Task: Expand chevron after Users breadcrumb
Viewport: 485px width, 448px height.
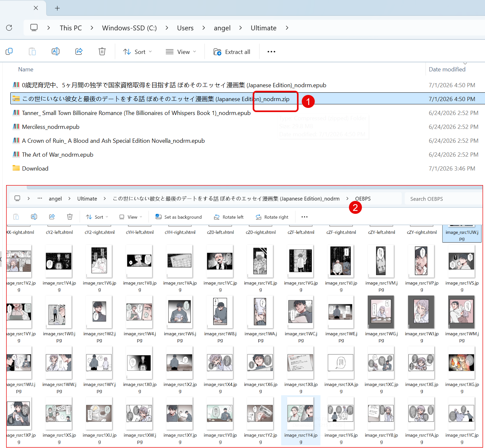Action: 204,28
